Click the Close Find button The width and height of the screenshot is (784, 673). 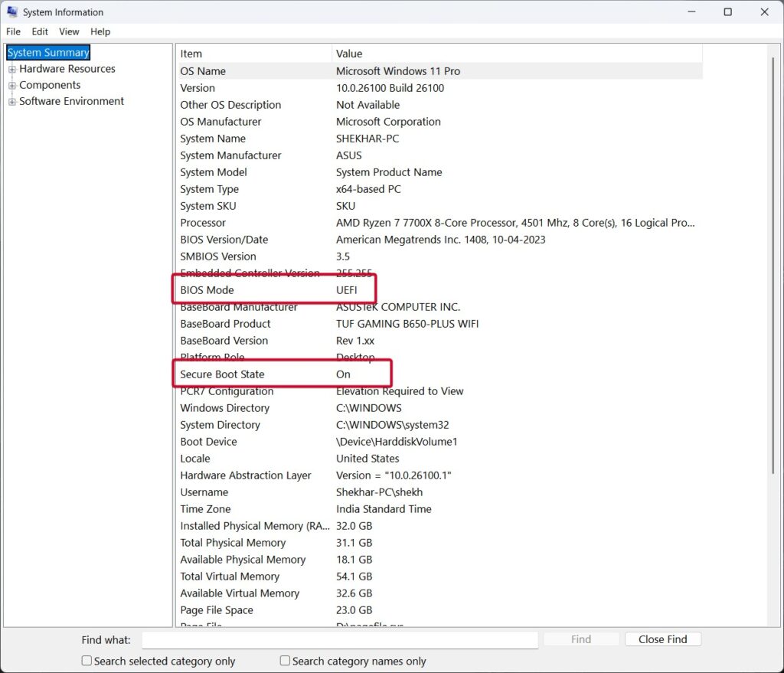click(663, 639)
